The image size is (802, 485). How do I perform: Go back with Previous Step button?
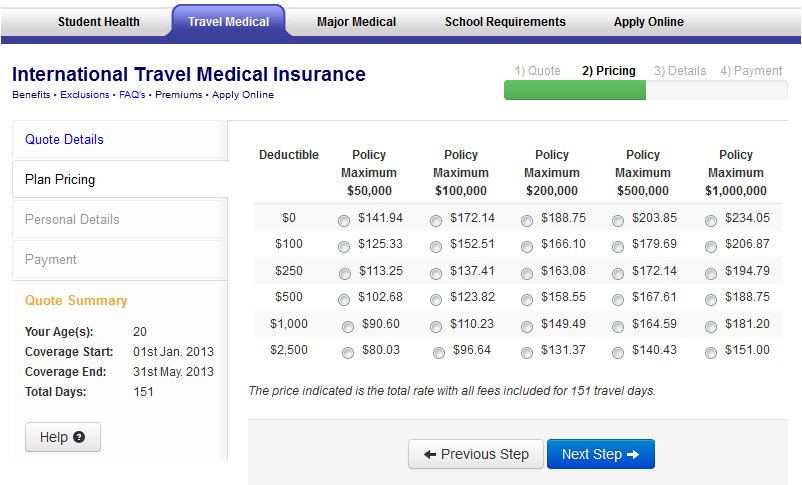pos(476,454)
